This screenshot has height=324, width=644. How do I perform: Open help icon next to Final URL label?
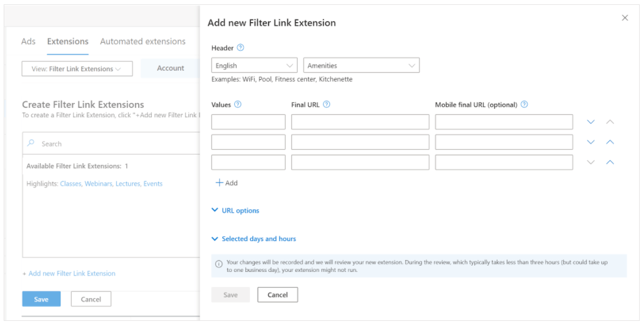pyautogui.click(x=327, y=104)
